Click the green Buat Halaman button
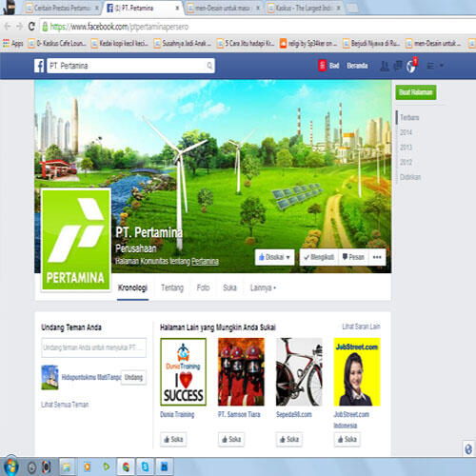The image size is (476, 476). (x=416, y=92)
